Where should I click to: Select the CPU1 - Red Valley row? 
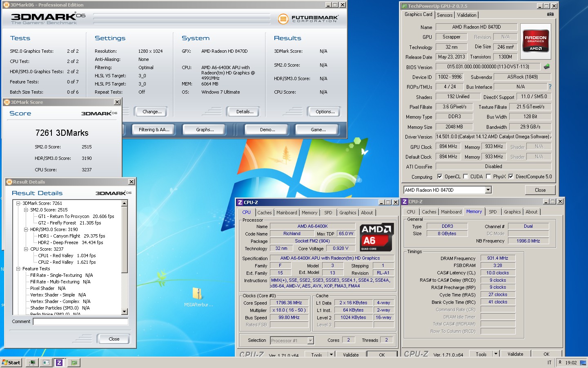click(67, 256)
